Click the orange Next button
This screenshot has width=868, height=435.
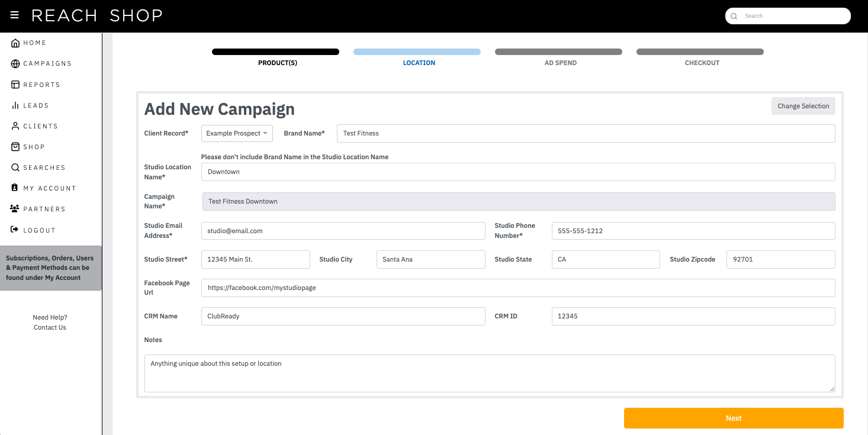pos(734,418)
